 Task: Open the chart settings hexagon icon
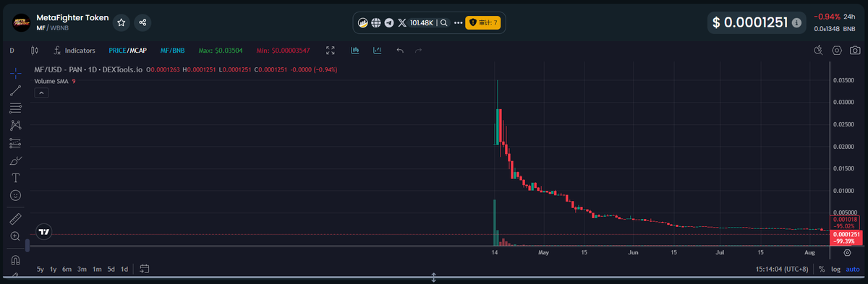(x=837, y=51)
